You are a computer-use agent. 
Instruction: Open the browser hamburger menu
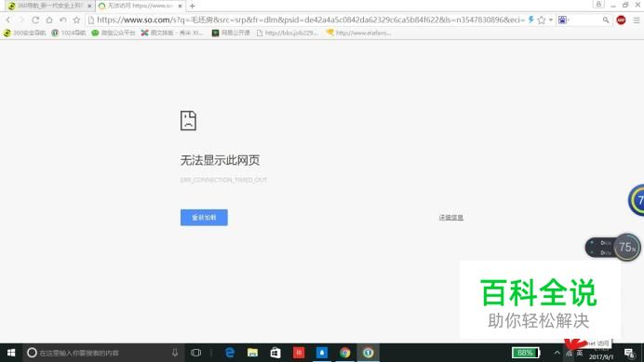(637, 20)
